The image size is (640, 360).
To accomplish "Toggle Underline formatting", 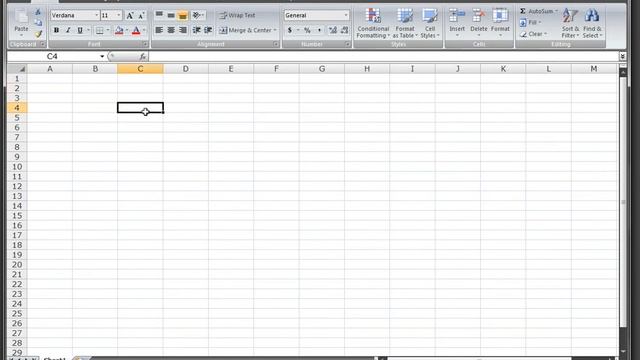I will tap(80, 30).
